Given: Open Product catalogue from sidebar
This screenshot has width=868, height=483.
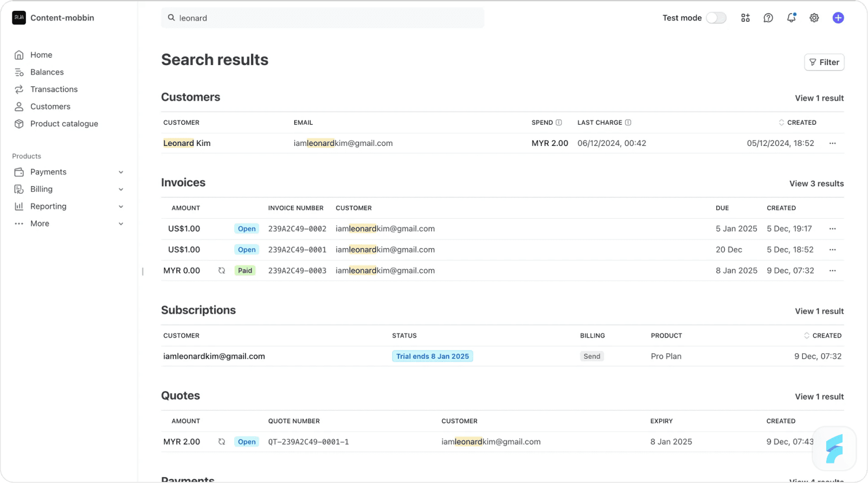Looking at the screenshot, I should pos(64,124).
